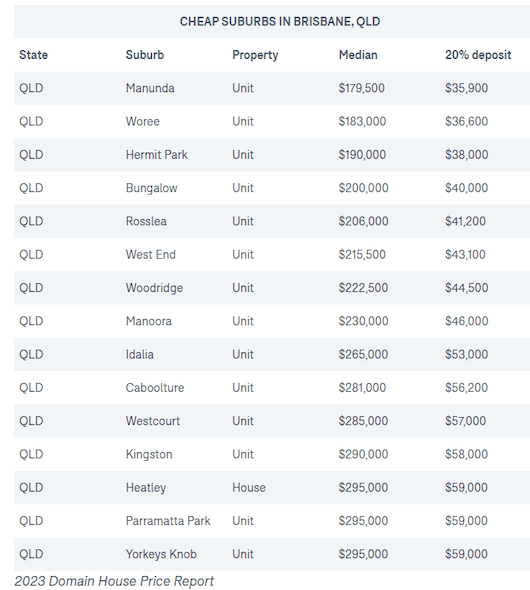Click the 20% deposit column header
This screenshot has width=530, height=590.
tap(478, 55)
